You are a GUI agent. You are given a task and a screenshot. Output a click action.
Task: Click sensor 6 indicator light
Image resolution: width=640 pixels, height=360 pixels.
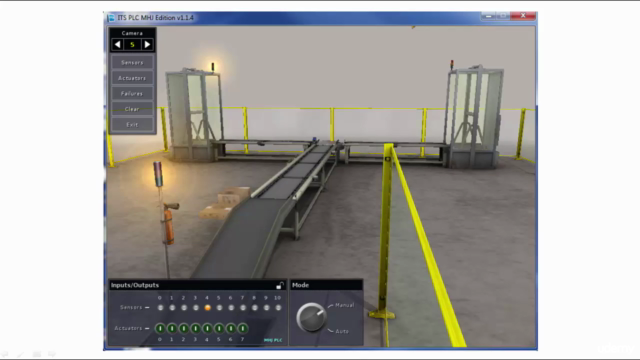(231, 308)
